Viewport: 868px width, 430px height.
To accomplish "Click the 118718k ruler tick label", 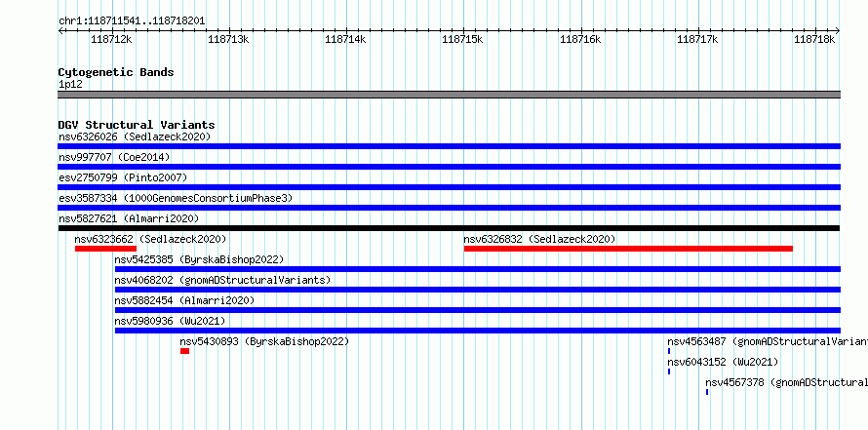I will pyautogui.click(x=814, y=39).
